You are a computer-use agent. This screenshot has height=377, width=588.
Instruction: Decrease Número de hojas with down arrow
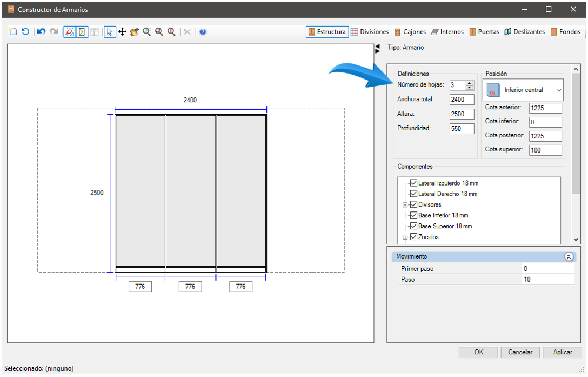tap(470, 88)
